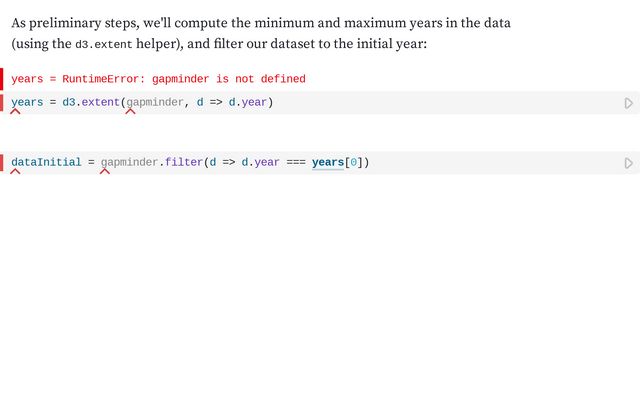Click the d3.extent inline code in paragraph
This screenshot has height=400, width=640.
[x=102, y=45]
